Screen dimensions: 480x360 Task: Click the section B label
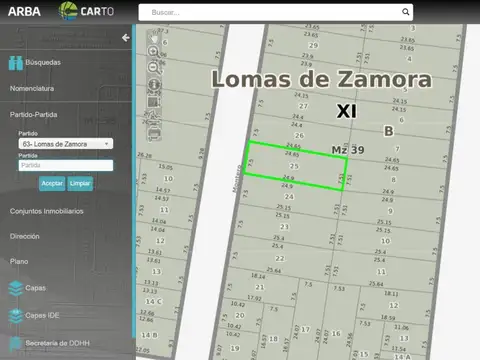(x=389, y=131)
